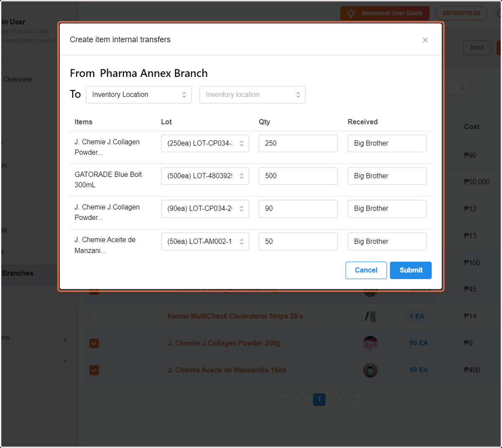Screen dimensions: 502x448
Task: Click the Qty field containing 500
Action: click(298, 176)
